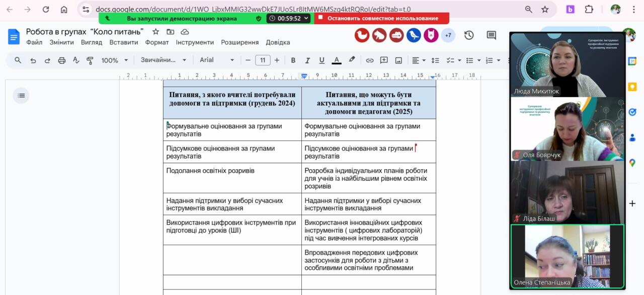The width and height of the screenshot is (644, 295).
Task: Select Олена Степаніцька video tile
Action: click(x=568, y=256)
